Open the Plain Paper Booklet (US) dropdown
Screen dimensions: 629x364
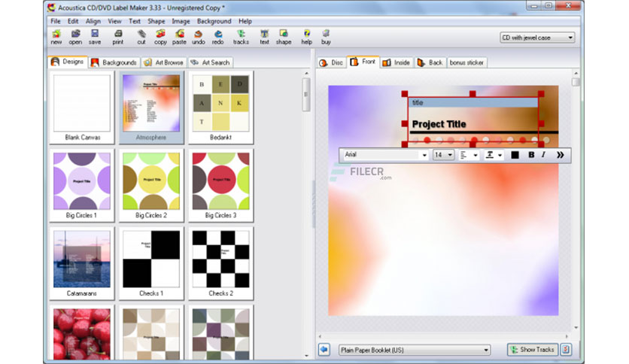pos(415,350)
